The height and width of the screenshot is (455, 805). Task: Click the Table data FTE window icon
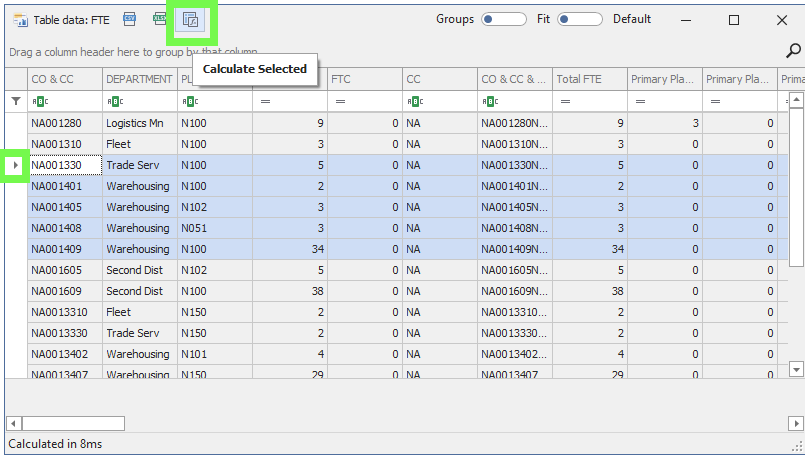pos(19,20)
